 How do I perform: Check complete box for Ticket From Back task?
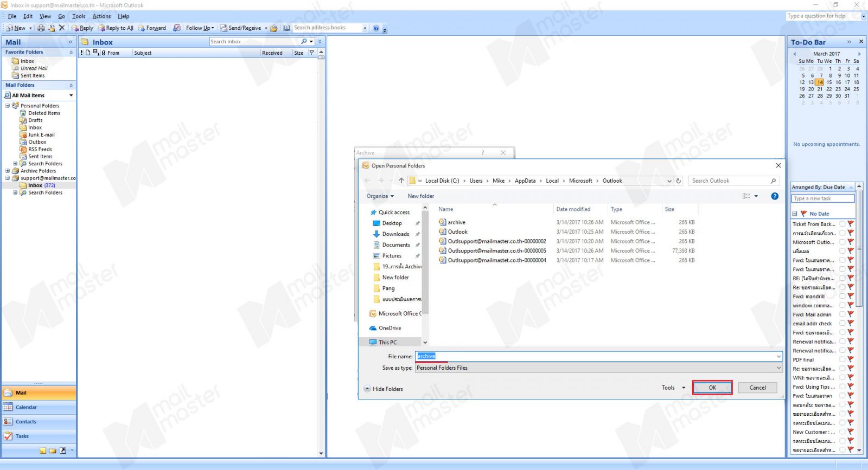click(x=842, y=223)
